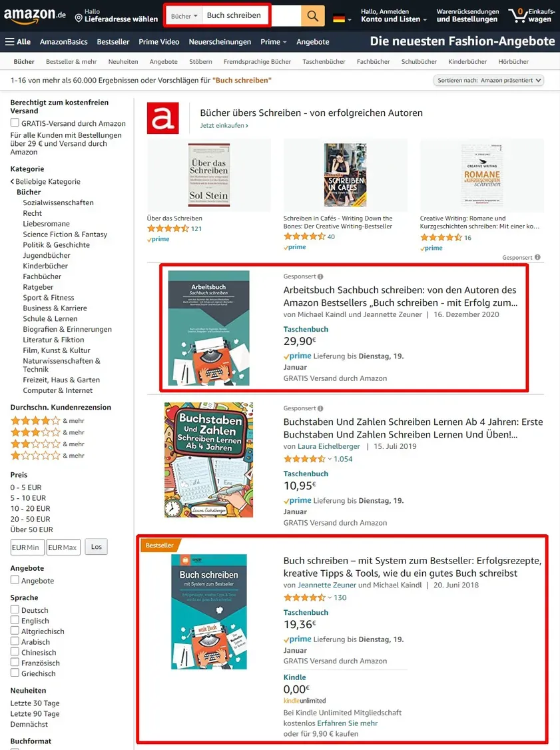The image size is (560, 750).
Task: Open the Bestseller nav item
Action: click(113, 41)
